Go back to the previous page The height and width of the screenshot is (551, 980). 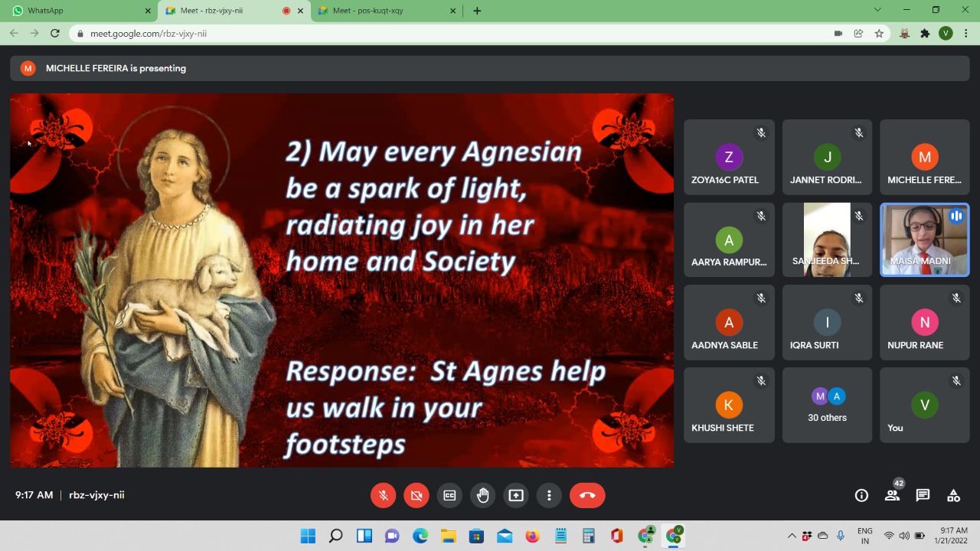[14, 34]
